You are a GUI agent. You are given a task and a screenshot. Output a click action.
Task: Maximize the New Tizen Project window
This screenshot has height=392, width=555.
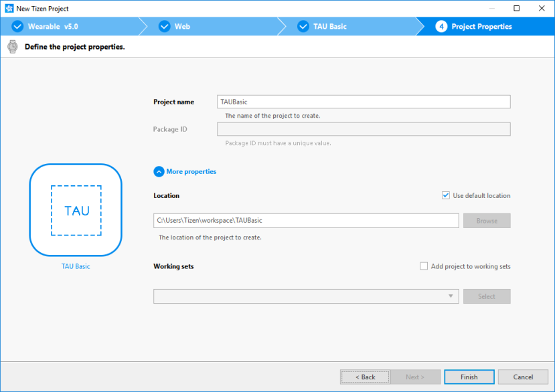coord(516,9)
